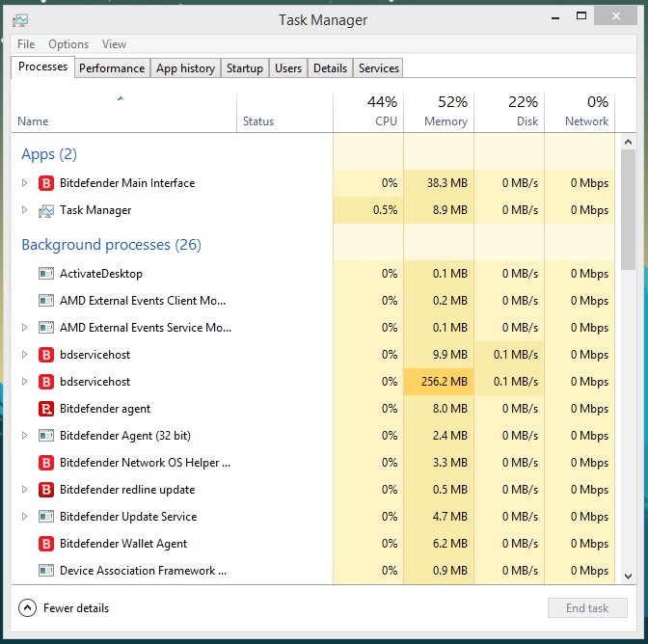Click the AMD External Events Client icon
The height and width of the screenshot is (644, 648).
click(46, 301)
